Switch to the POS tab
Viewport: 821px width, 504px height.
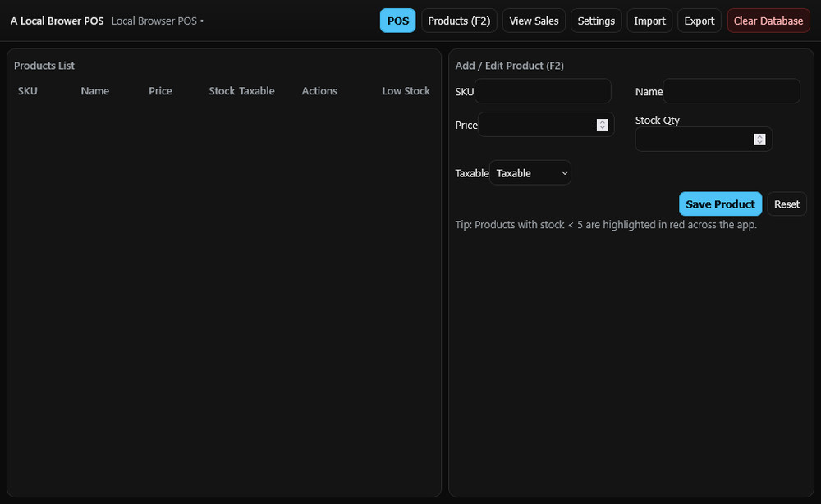pyautogui.click(x=397, y=20)
